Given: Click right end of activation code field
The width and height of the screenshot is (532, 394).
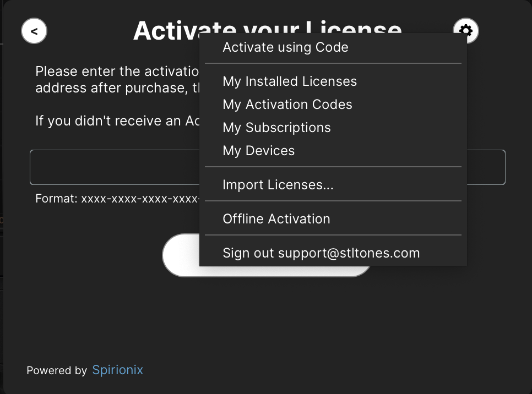Looking at the screenshot, I should point(486,167).
